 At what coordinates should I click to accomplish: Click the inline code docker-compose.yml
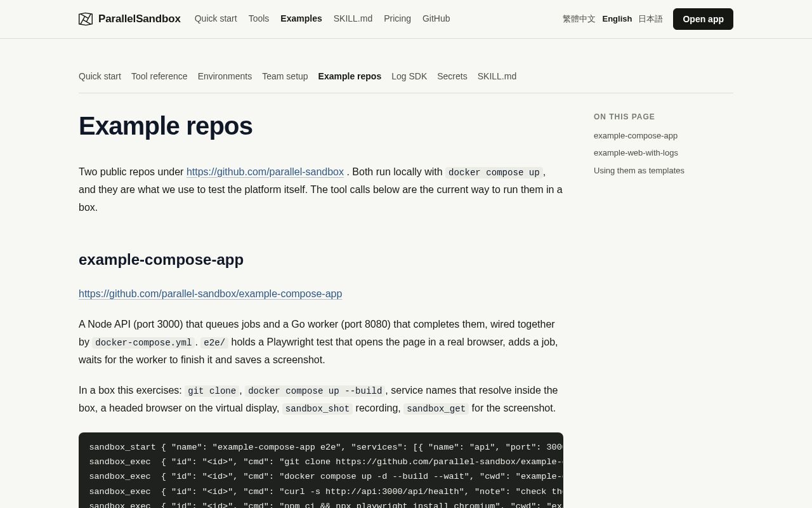point(143,343)
